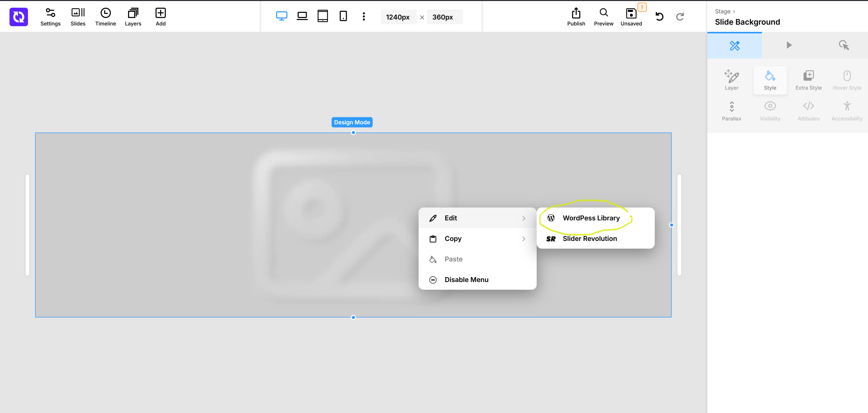Expand the Copy submenu arrow

tap(523, 239)
